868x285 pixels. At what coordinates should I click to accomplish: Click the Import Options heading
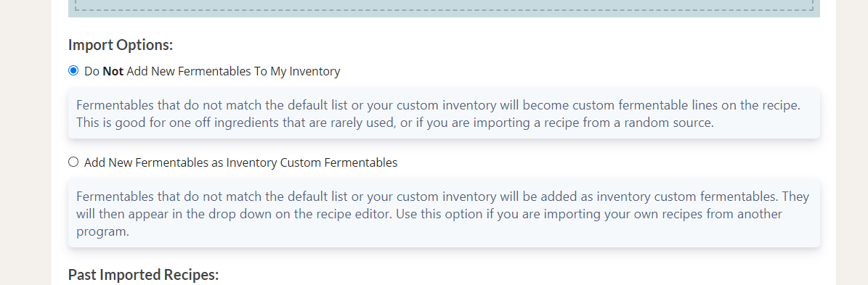point(121,45)
